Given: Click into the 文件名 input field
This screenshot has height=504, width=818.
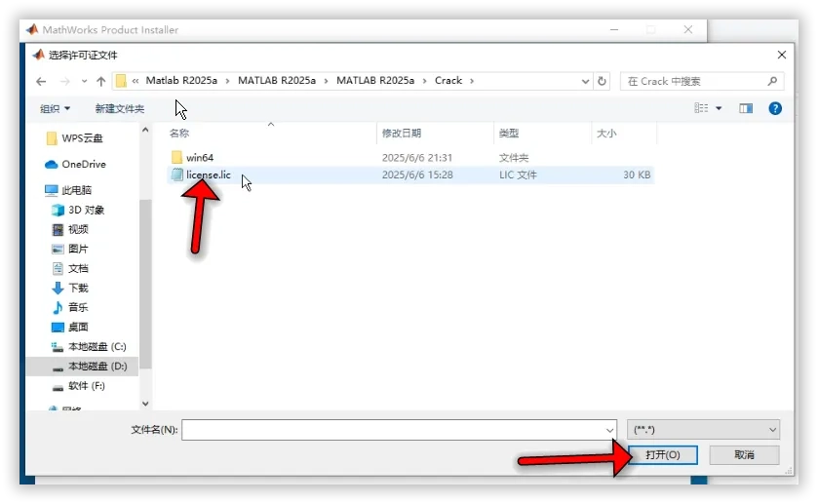Looking at the screenshot, I should click(x=399, y=430).
